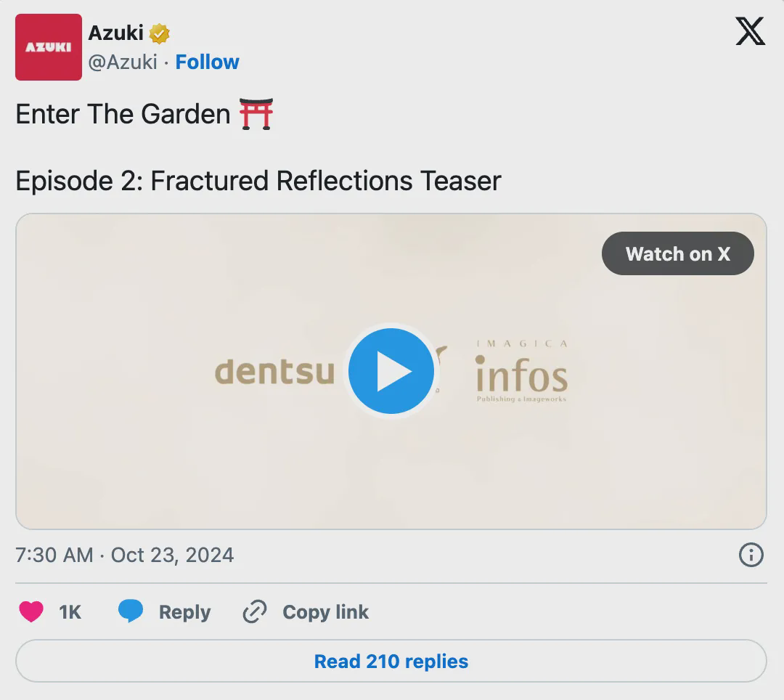
Task: Click the Imagica infos logo in the video
Action: [x=521, y=373]
